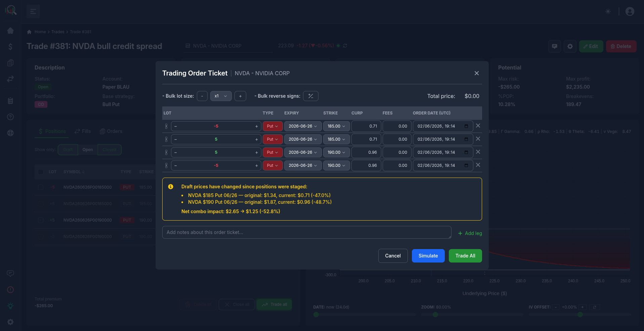Remove the first leg with strike 185.00
The width and height of the screenshot is (644, 331).
pyautogui.click(x=478, y=126)
